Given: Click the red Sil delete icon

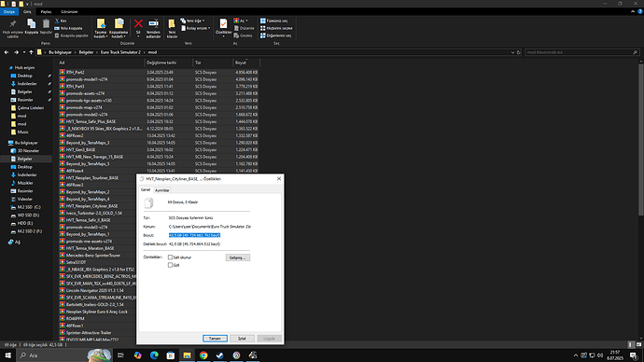Looking at the screenshot, I should point(138,24).
